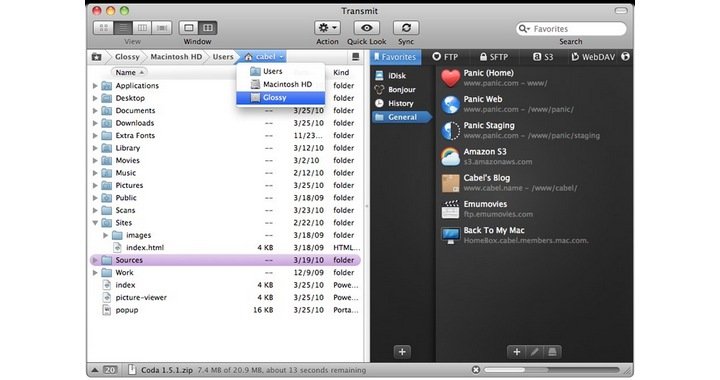Viewport: 720px width, 380px height.
Task: Open the Favorites tab
Action: (395, 57)
